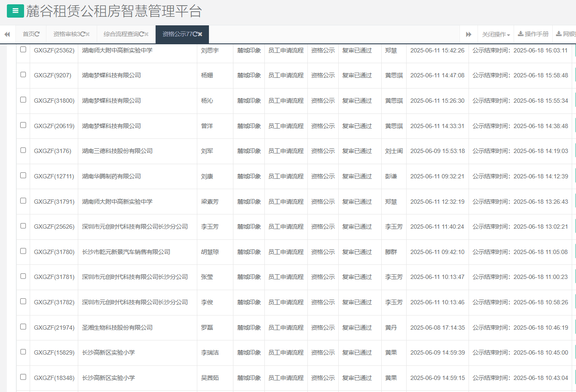This screenshot has height=392, width=576.
Task: Download the 操作手册 manual
Action: 533,34
